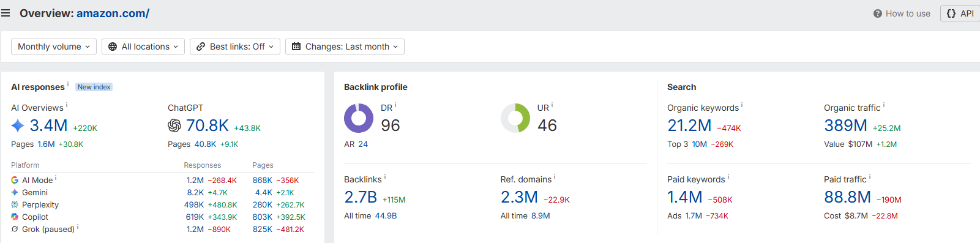Click ChatGPT Pages 40.8K
The width and height of the screenshot is (980, 243).
click(205, 144)
